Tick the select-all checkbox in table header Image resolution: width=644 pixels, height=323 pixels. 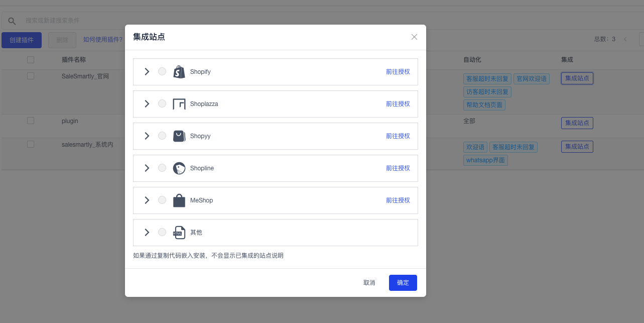[x=31, y=60]
